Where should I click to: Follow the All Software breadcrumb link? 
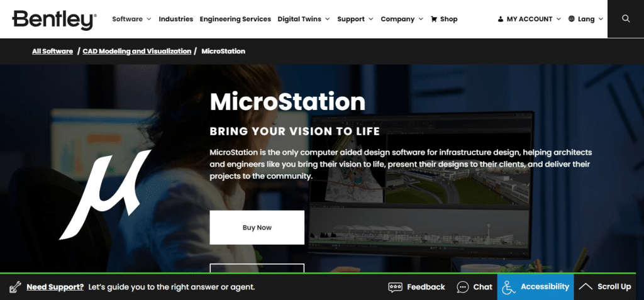coord(53,52)
